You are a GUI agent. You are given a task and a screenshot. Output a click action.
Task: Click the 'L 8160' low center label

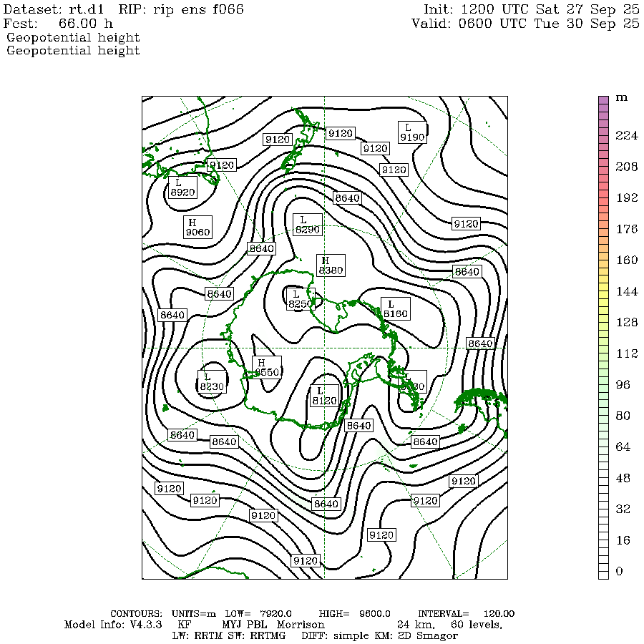(396, 309)
